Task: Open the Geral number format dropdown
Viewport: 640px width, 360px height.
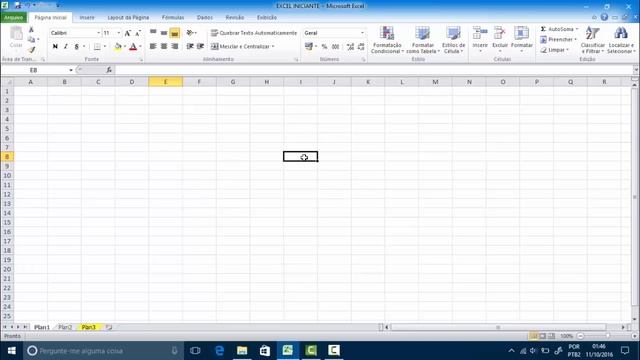Action: [362, 33]
